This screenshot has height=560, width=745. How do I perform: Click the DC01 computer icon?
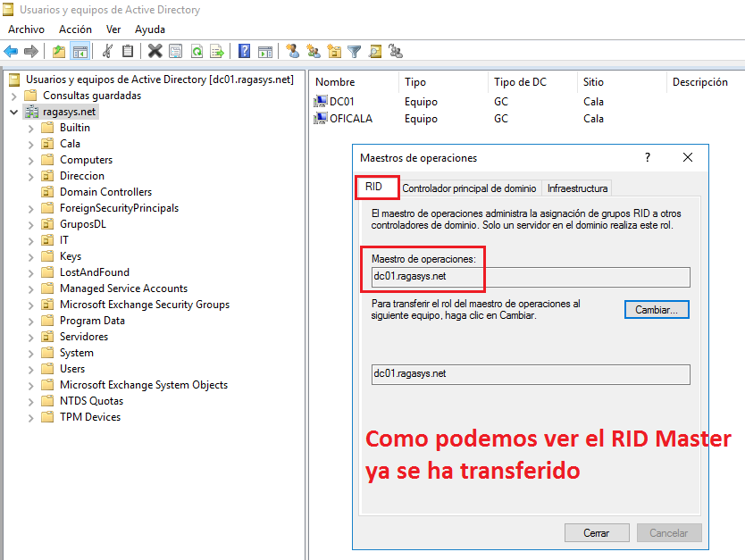[x=321, y=101]
